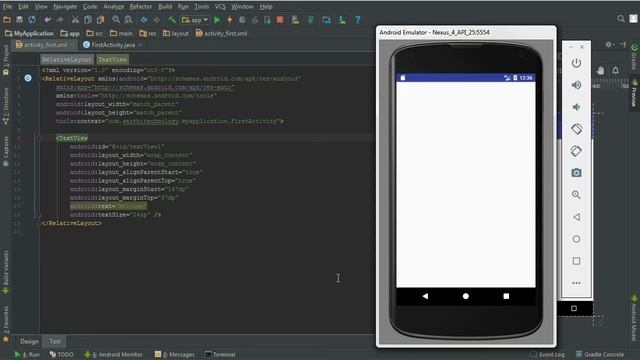Viewport: 640px width, 360px height.
Task: Click the TextView XML breadcrumb
Action: click(x=113, y=60)
